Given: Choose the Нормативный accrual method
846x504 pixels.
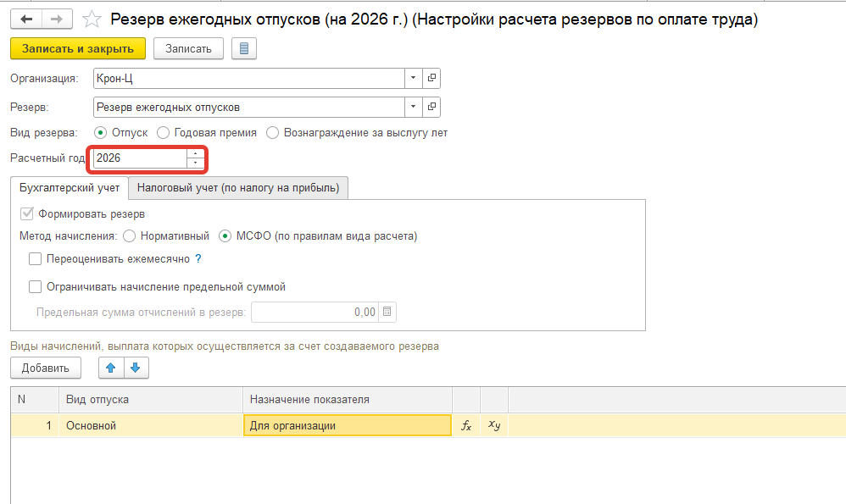Looking at the screenshot, I should pyautogui.click(x=129, y=236).
